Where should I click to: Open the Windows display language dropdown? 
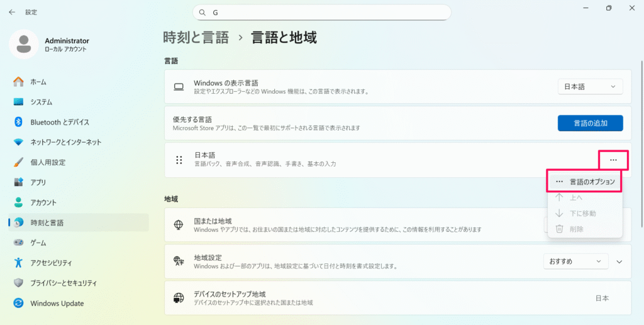click(590, 87)
